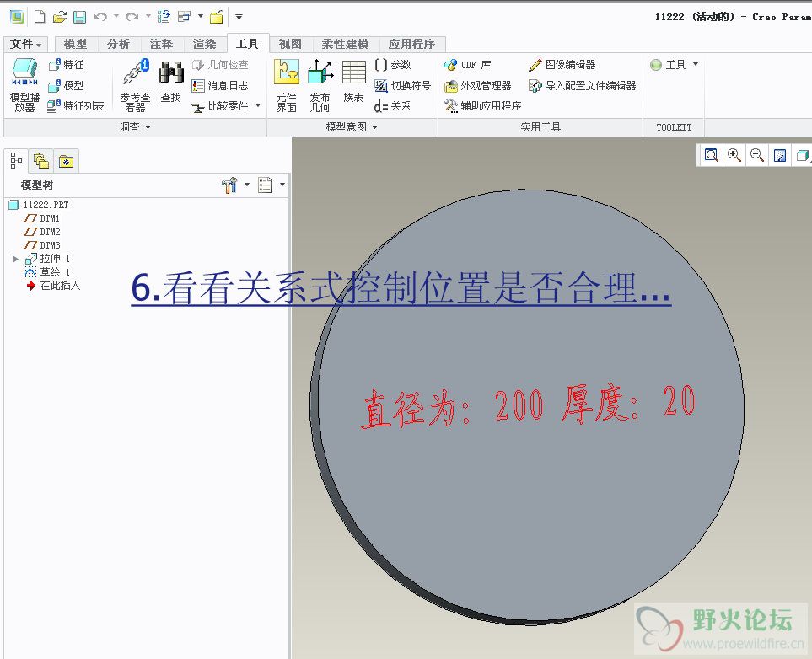Image resolution: width=812 pixels, height=659 pixels.
Task: Open the UDF Library
Action: pos(468,65)
